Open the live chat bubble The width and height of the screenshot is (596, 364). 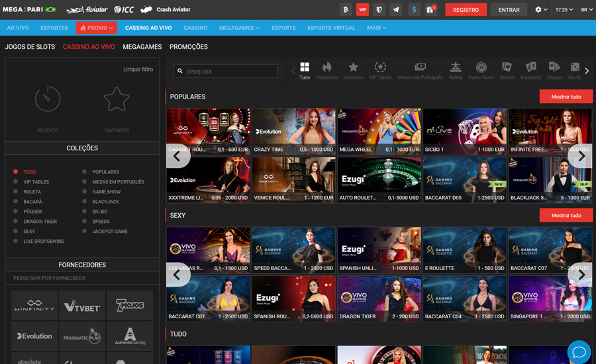click(579, 352)
